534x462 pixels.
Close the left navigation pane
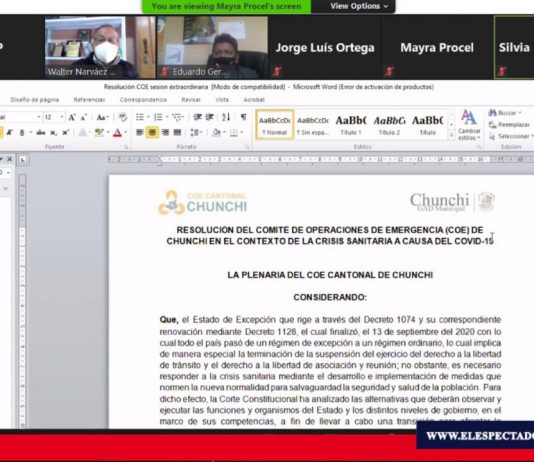(x=10, y=159)
